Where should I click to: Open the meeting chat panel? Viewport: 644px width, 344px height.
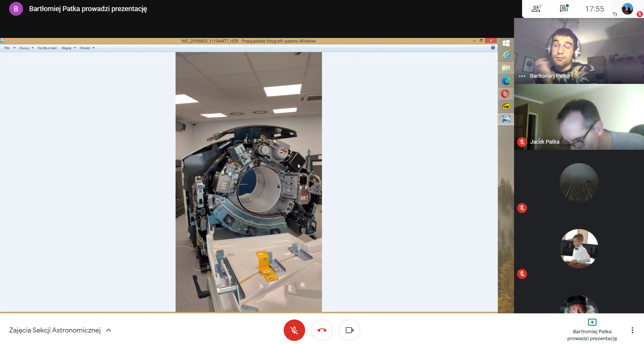click(x=563, y=9)
